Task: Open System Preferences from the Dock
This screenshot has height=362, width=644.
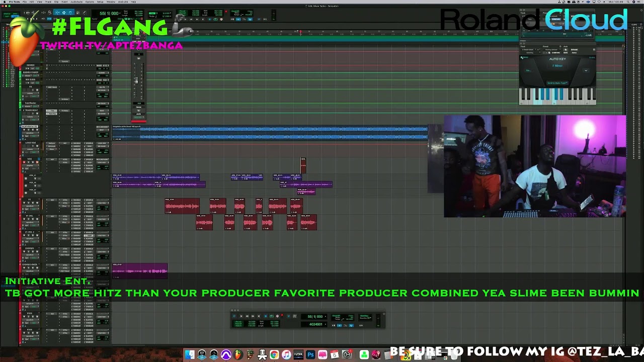Action: tap(347, 355)
